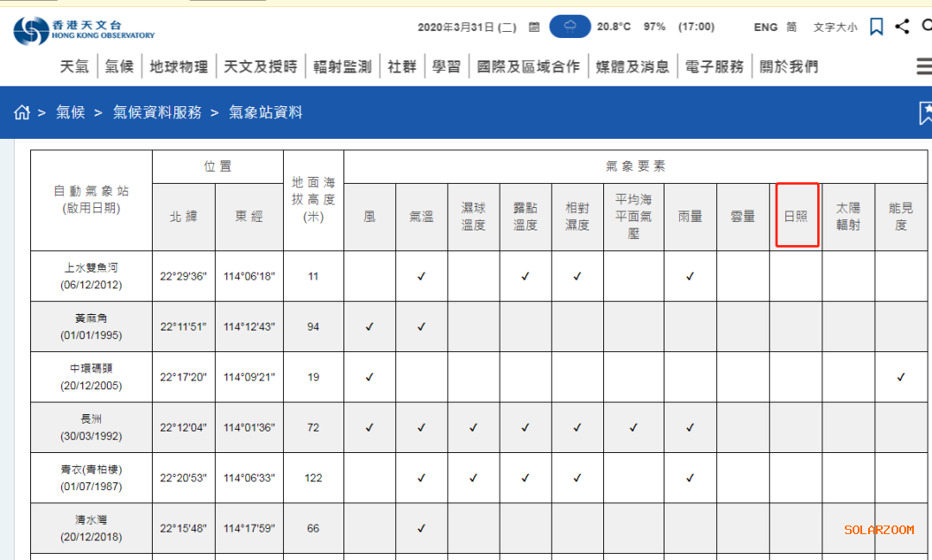Click the Hong Kong Observatory logo

pos(84,29)
